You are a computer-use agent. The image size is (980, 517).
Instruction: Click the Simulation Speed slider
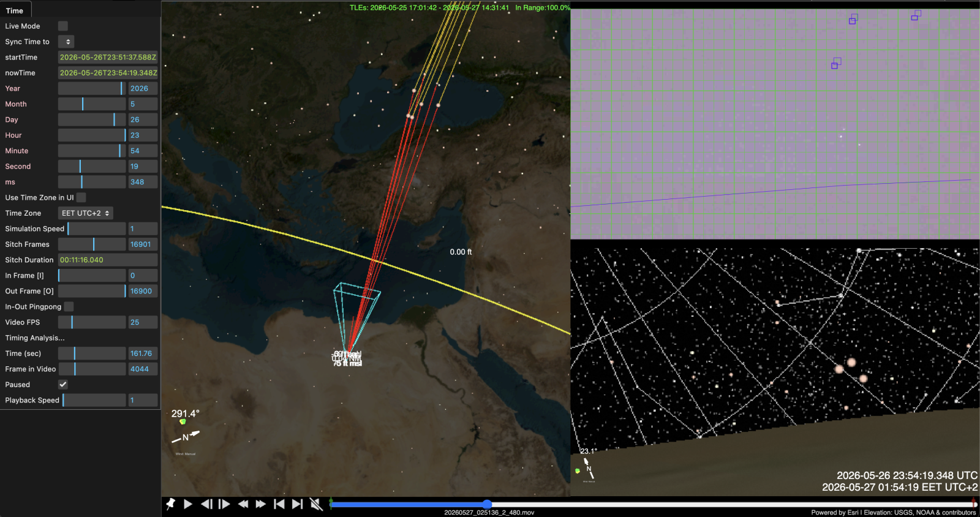coord(97,228)
